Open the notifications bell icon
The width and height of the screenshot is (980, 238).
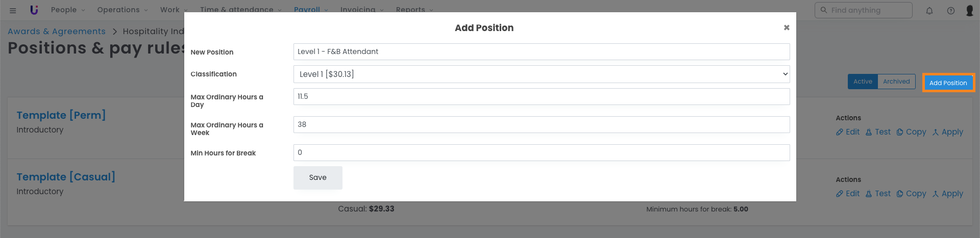(x=929, y=11)
